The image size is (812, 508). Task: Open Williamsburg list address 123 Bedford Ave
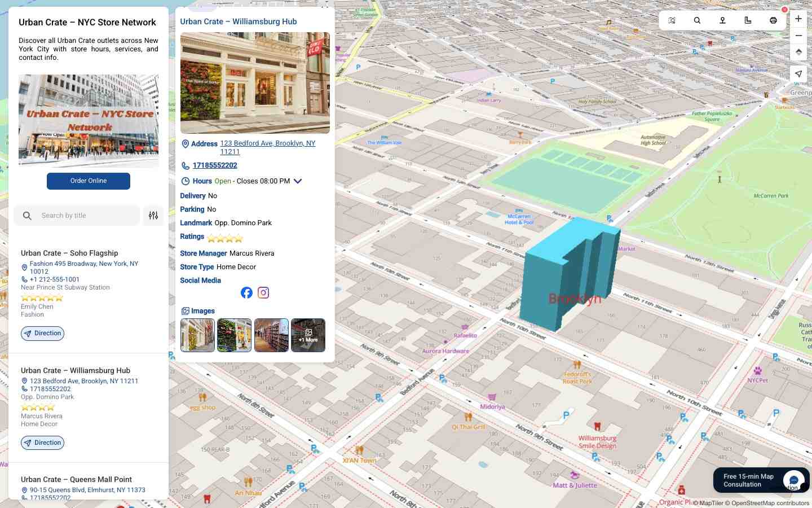84,381
